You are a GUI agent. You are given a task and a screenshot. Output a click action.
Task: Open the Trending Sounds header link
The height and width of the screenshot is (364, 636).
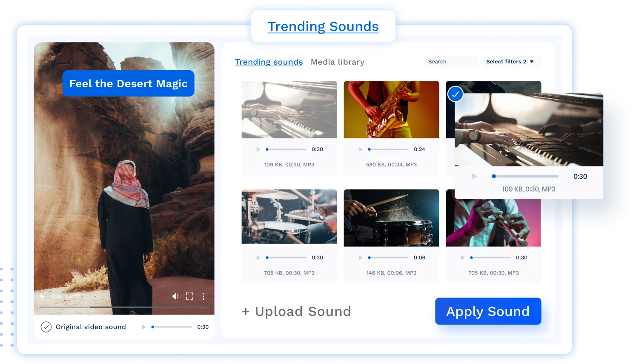coord(323,26)
